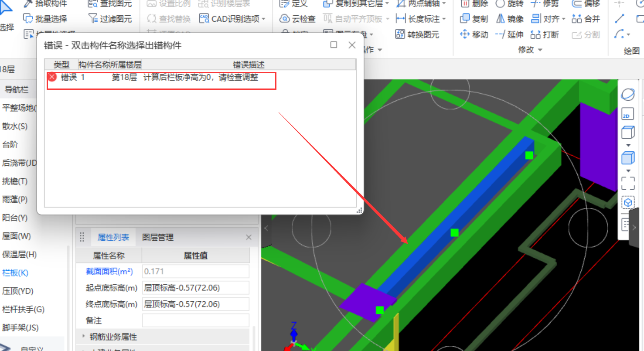Click the 复制 copy tool
This screenshot has width=644, height=351.
(474, 19)
